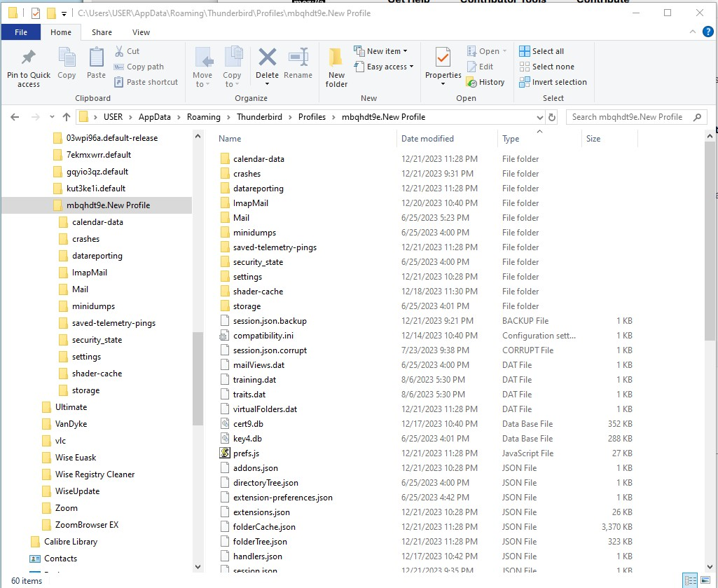718x588 pixels.
Task: Click the Up one level arrow
Action: coord(67,117)
